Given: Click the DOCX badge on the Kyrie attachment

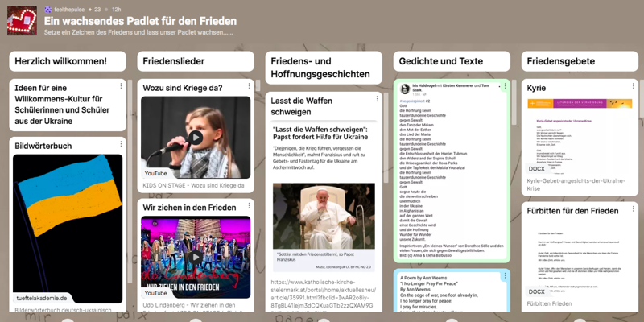Looking at the screenshot, I should pos(537,169).
